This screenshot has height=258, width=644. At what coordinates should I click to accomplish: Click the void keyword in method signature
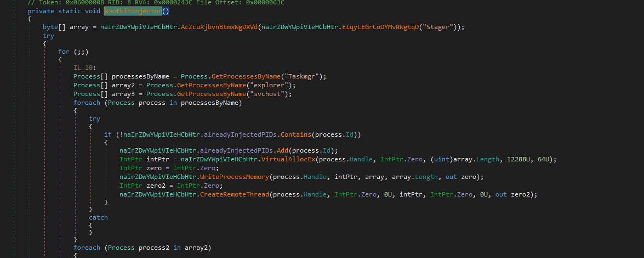(x=93, y=11)
